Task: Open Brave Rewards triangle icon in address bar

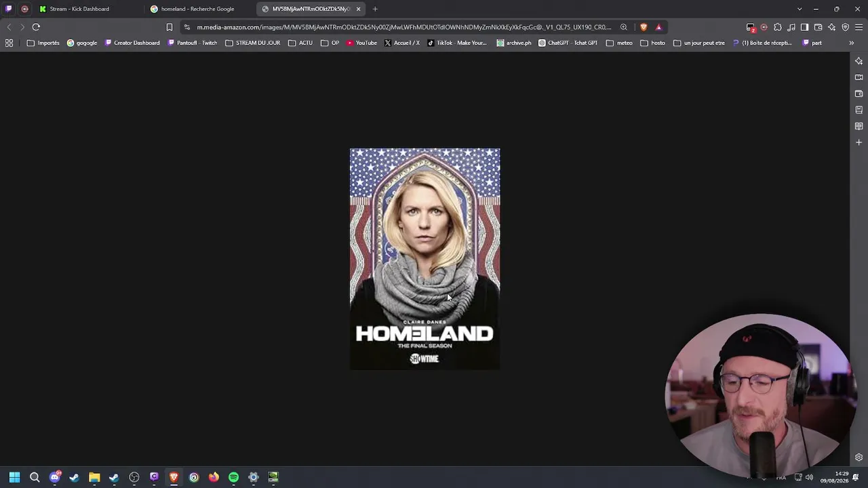Action: [x=658, y=27]
